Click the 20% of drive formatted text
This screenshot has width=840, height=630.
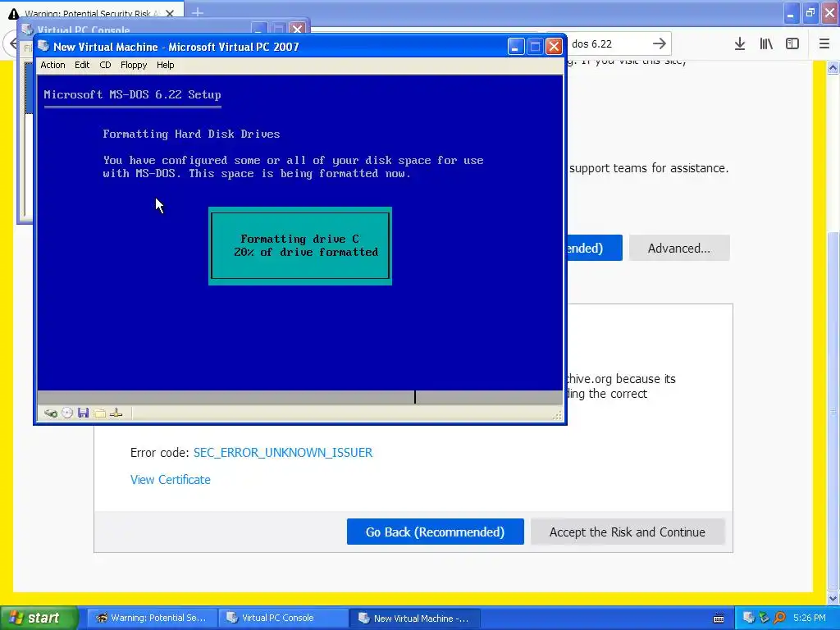[306, 252]
